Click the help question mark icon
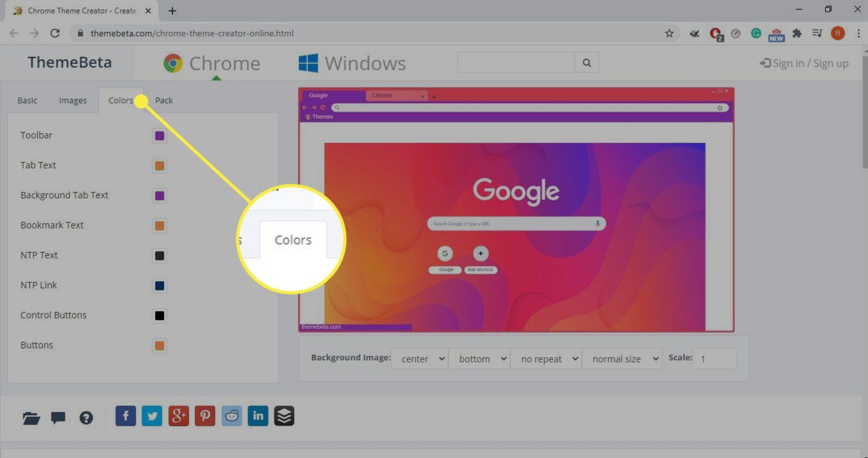 87,416
